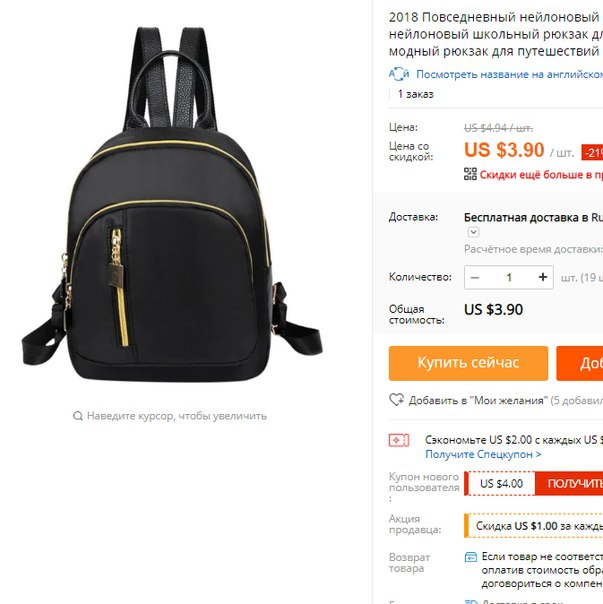The height and width of the screenshot is (604, 603).
Task: Click the QR code icon next to discounts text
Action: [x=470, y=174]
